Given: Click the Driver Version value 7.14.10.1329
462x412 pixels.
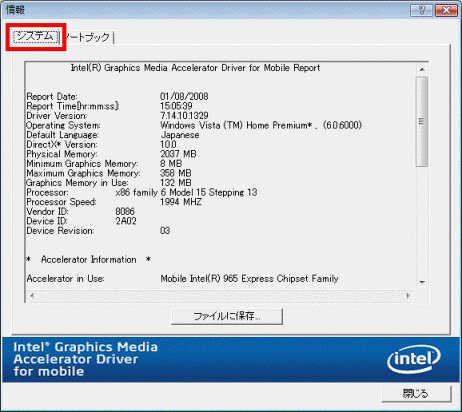Looking at the screenshot, I should (x=184, y=116).
